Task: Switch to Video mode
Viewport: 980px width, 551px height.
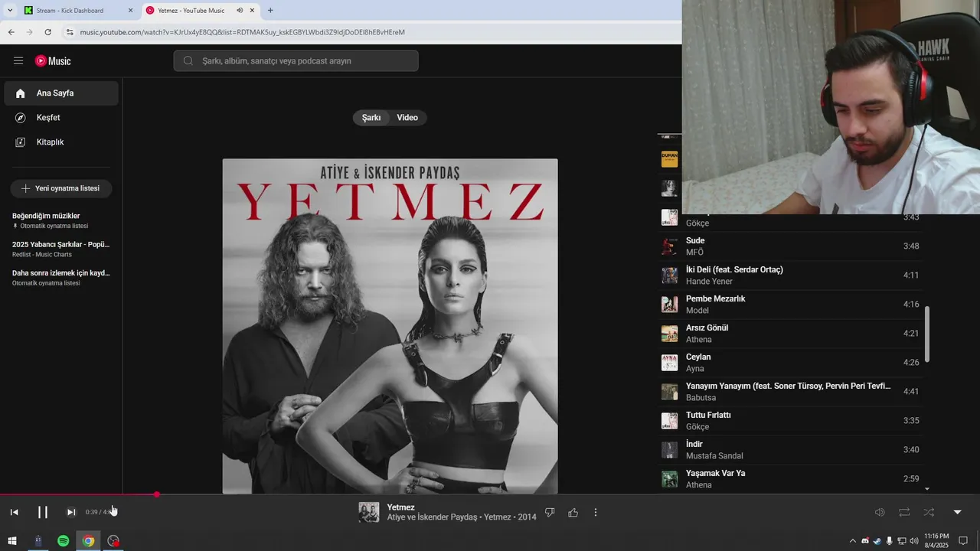Action: [x=407, y=118]
